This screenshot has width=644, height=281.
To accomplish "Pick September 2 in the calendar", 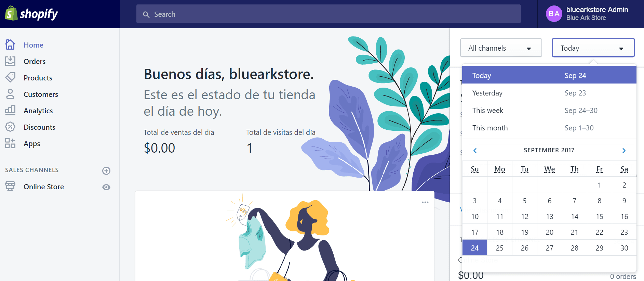I will point(624,184).
